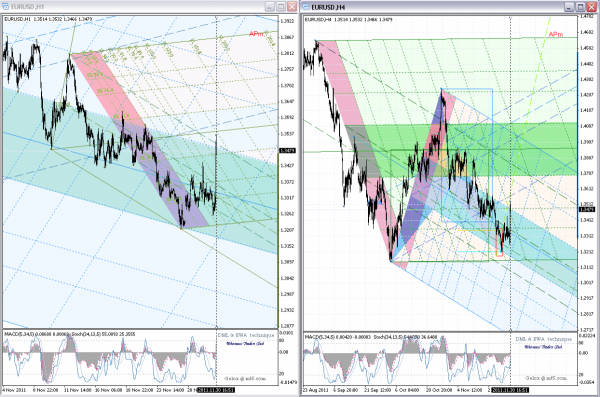Click 'DML & EWA technique' text in H4 indicator pane
Image resolution: width=600 pixels, height=397 pixels.
pyautogui.click(x=543, y=339)
